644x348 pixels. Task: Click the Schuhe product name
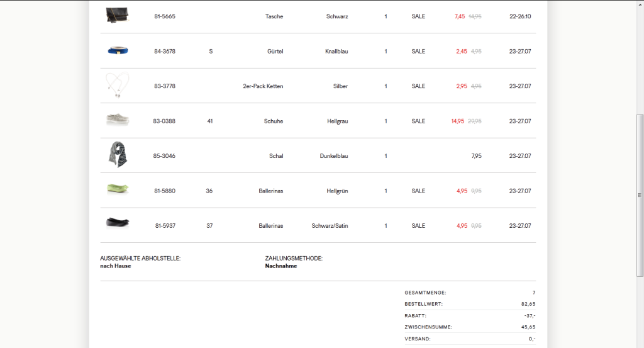(x=274, y=121)
